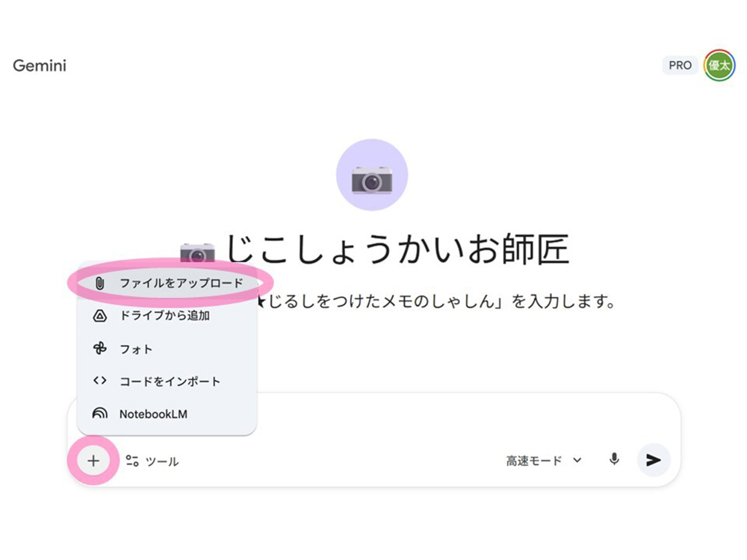Click the NotebookLM arch icon
747x560 pixels.
(x=100, y=414)
